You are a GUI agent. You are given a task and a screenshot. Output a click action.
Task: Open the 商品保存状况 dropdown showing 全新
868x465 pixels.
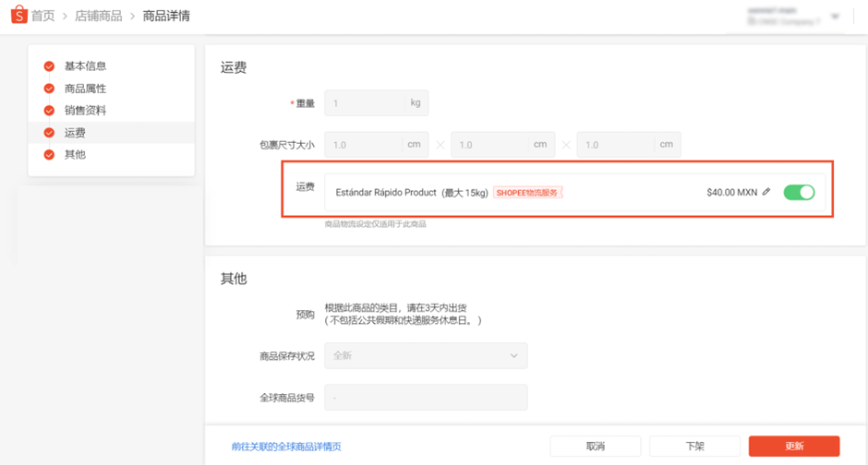click(x=426, y=355)
